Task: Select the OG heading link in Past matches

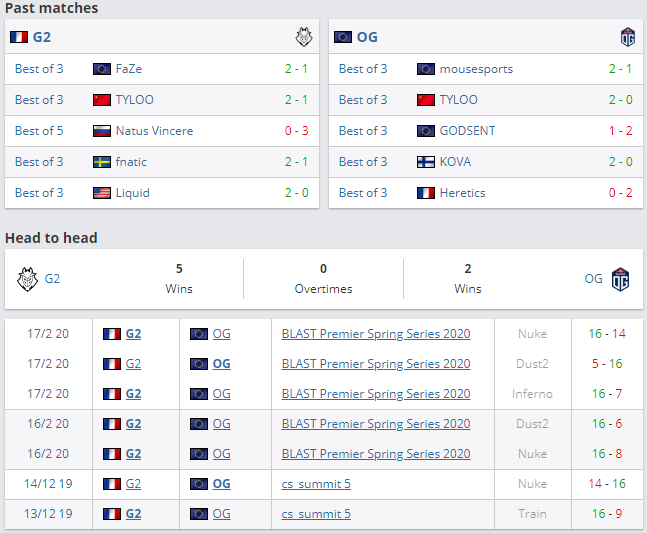Action: 367,37
